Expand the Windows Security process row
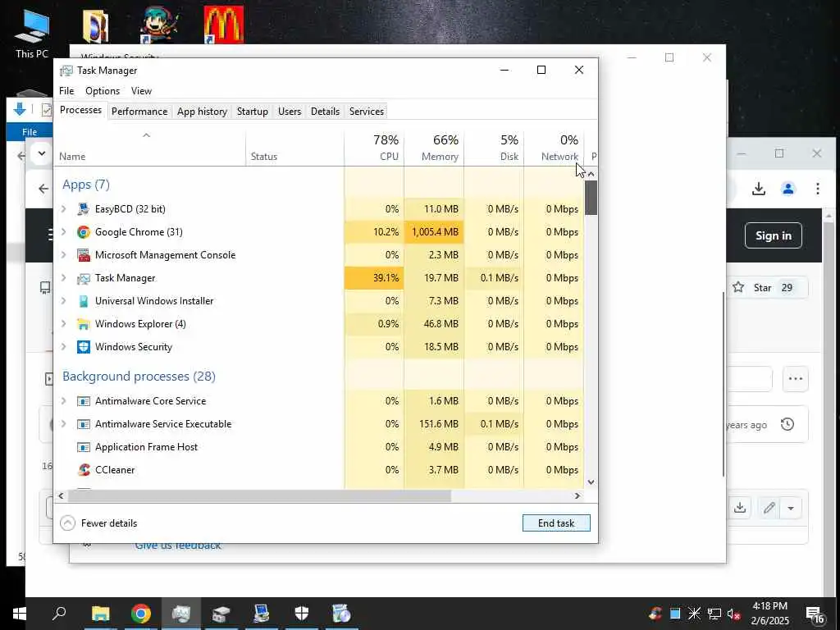This screenshot has width=840, height=630. (x=64, y=347)
